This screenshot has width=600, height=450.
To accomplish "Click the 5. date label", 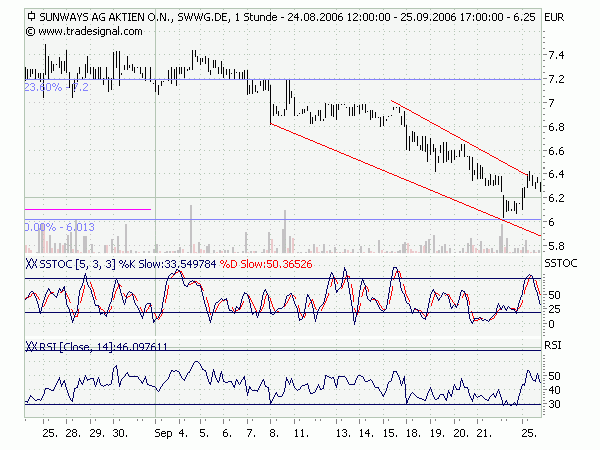I will coord(204,433).
